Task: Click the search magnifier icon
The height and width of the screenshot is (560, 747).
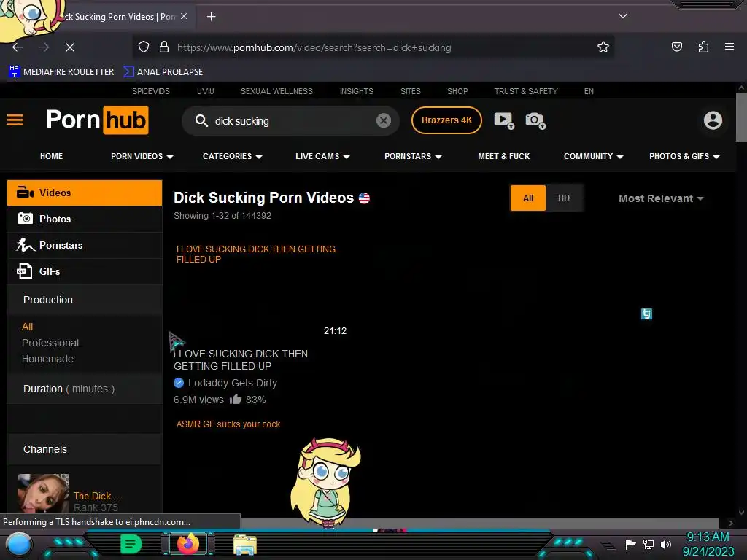Action: coord(201,120)
